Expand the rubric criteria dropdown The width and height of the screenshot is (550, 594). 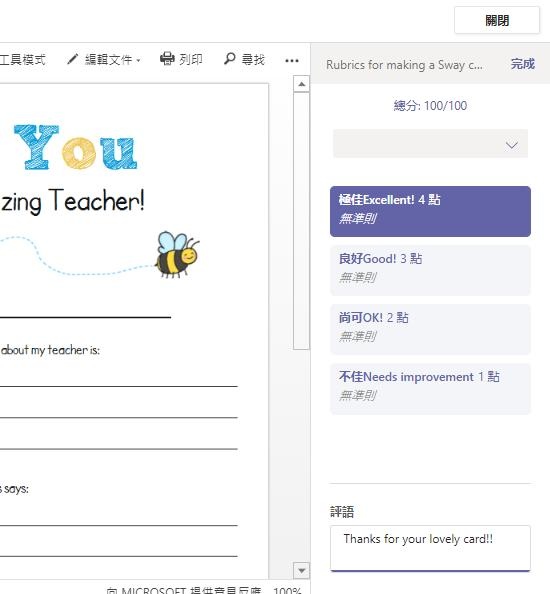430,144
